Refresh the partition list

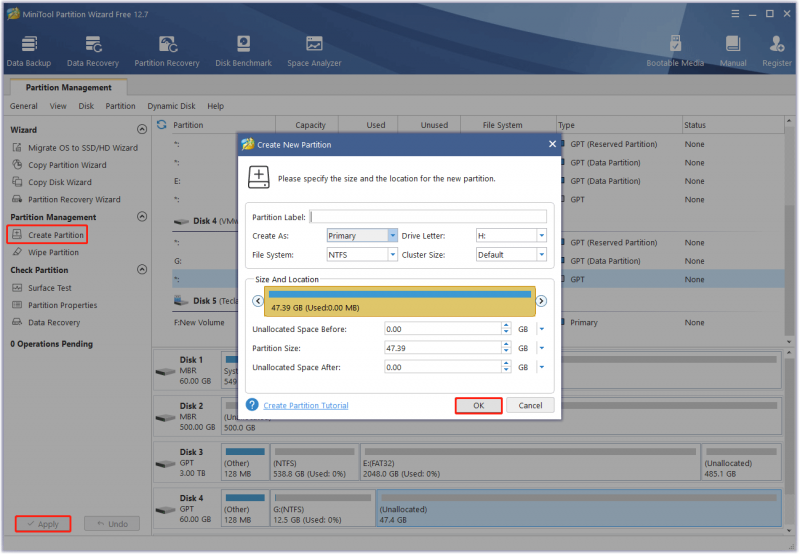[x=162, y=124]
